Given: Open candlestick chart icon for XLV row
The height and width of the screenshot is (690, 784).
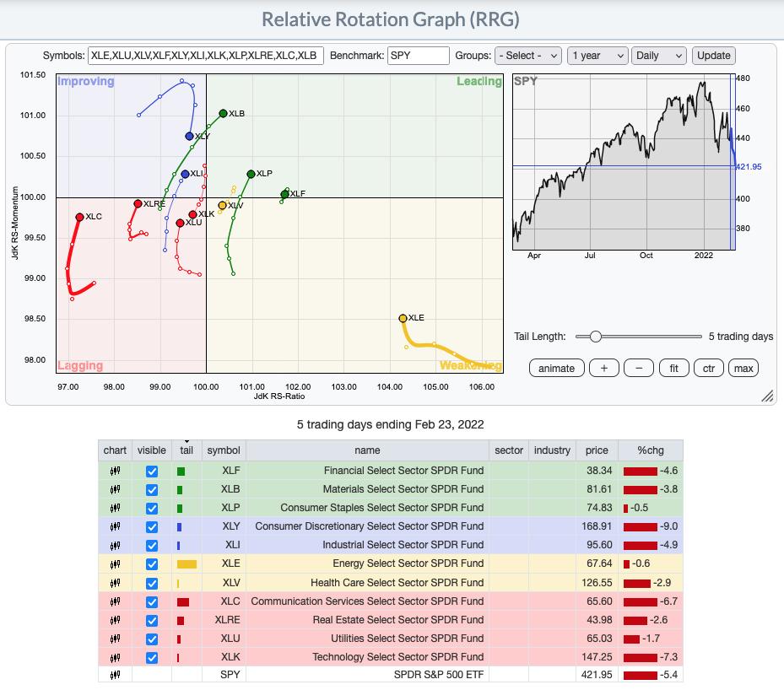Looking at the screenshot, I should coord(115,583).
